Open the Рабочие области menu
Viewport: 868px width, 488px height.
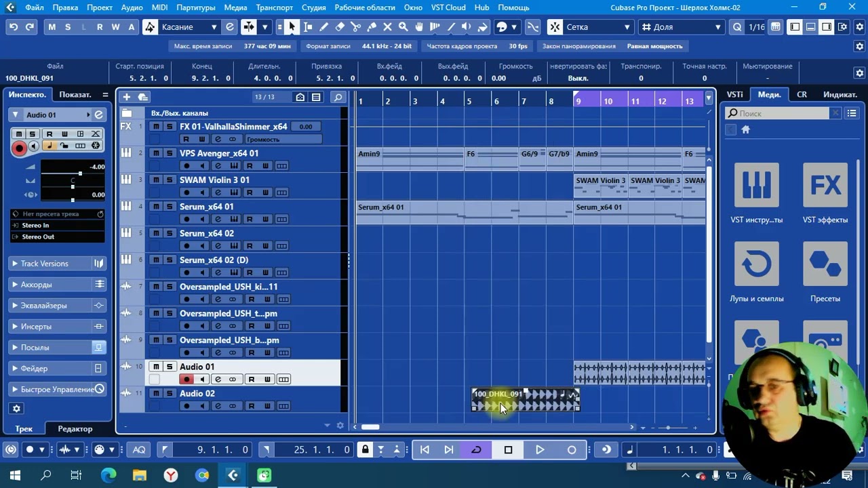pyautogui.click(x=365, y=7)
